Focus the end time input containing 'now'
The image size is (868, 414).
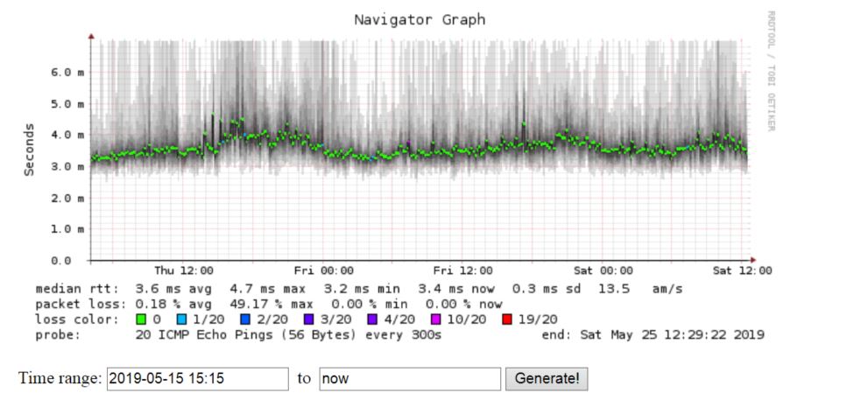(x=410, y=379)
